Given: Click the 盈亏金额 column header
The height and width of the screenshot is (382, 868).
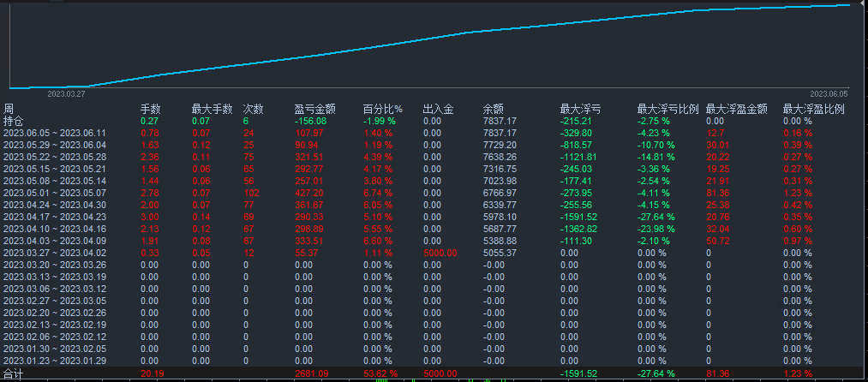Looking at the screenshot, I should coord(315,109).
